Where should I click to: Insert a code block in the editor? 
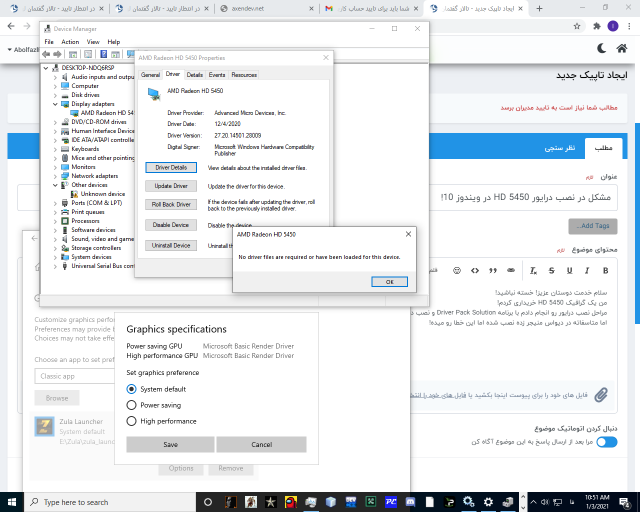[475, 270]
